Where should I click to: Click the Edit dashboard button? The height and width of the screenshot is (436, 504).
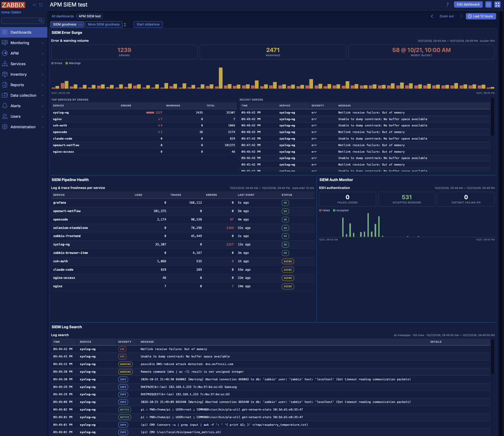click(x=468, y=4)
